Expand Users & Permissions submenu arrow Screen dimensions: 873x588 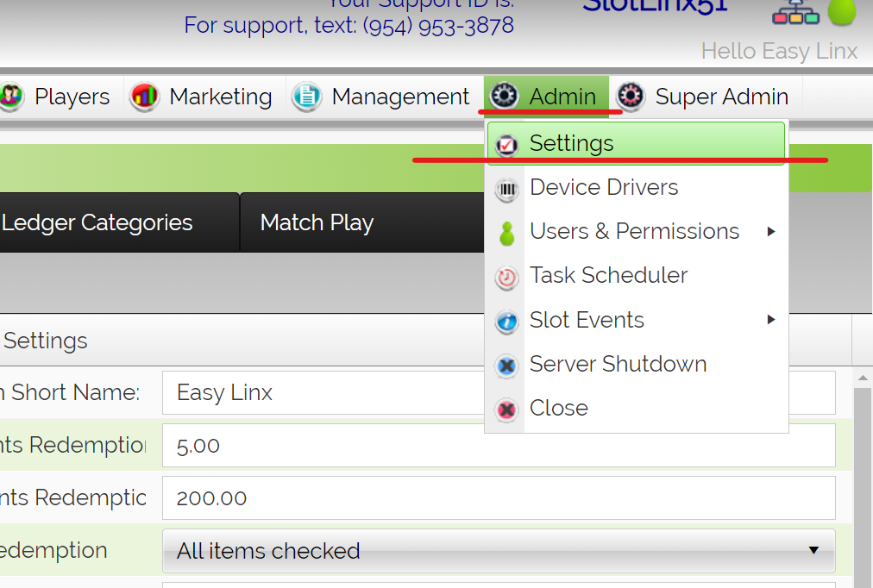coord(771,231)
